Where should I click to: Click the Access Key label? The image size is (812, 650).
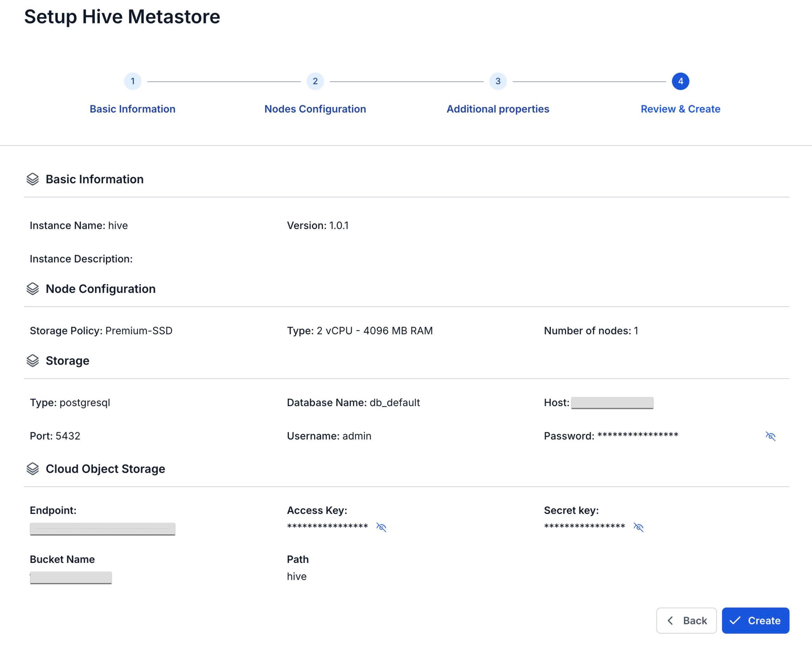[317, 510]
